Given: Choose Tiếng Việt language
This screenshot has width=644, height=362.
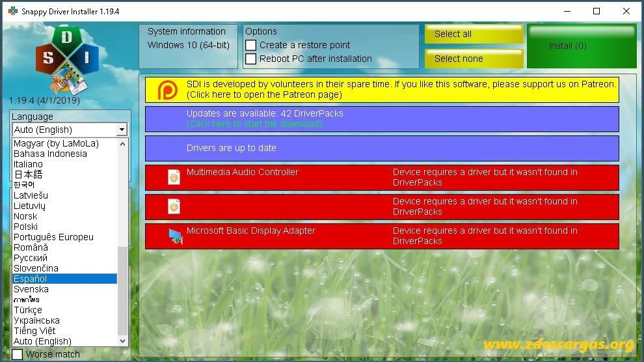Looking at the screenshot, I should 65,331.
